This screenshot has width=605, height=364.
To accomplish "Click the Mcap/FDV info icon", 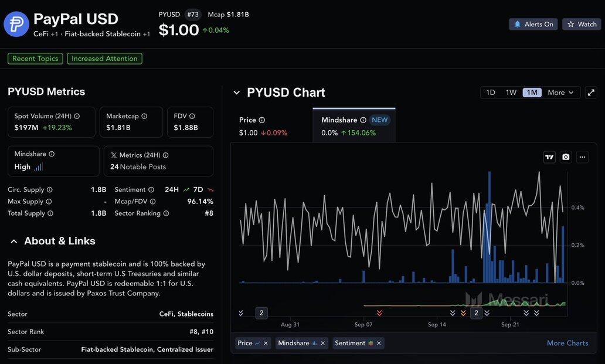I will pos(153,201).
